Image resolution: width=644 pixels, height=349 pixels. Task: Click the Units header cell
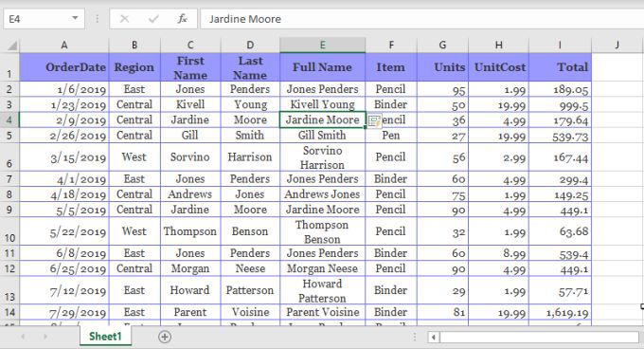click(442, 67)
